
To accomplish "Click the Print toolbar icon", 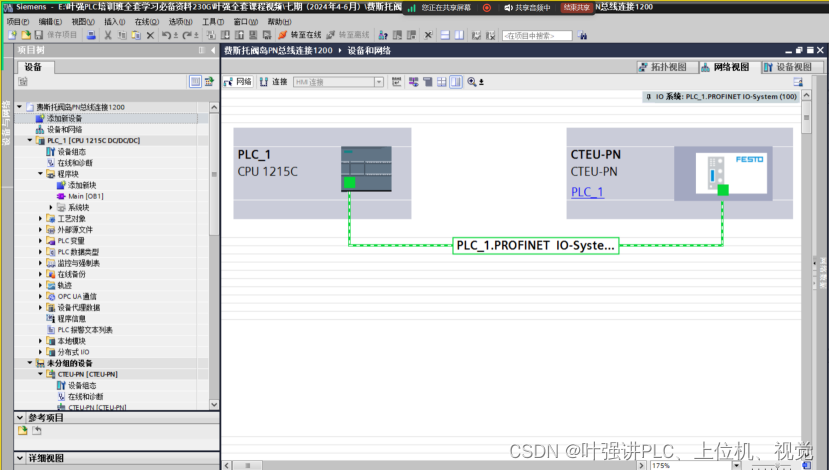I will pyautogui.click(x=91, y=35).
